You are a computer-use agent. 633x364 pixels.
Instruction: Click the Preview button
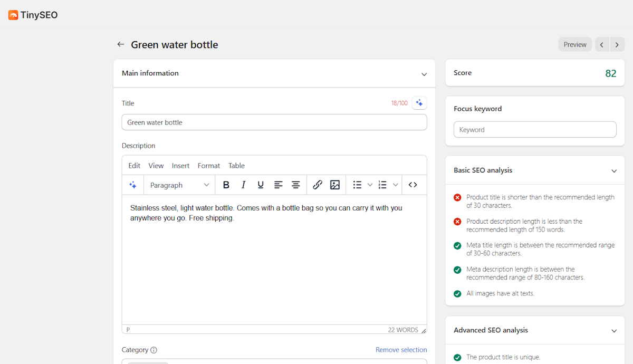[575, 44]
